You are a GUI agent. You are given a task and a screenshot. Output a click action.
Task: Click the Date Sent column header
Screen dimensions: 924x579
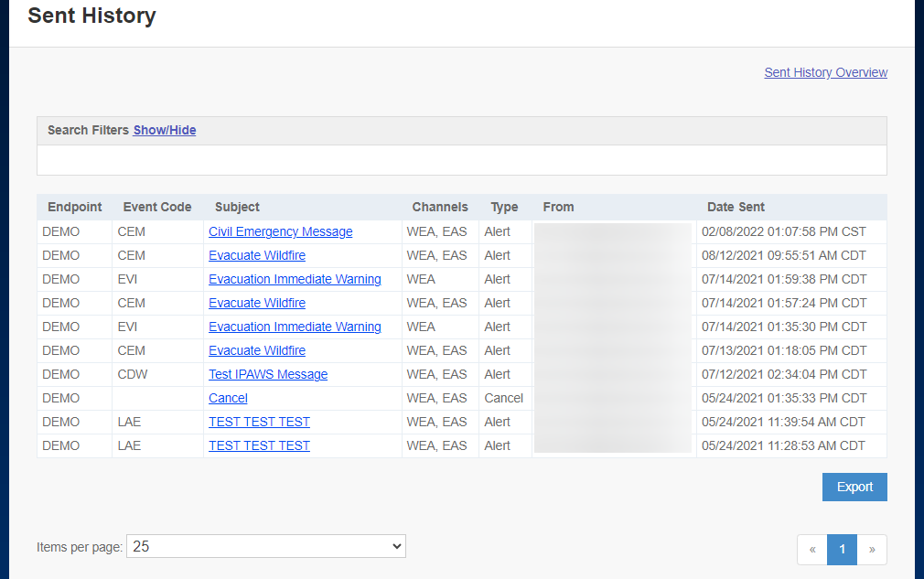(x=736, y=207)
